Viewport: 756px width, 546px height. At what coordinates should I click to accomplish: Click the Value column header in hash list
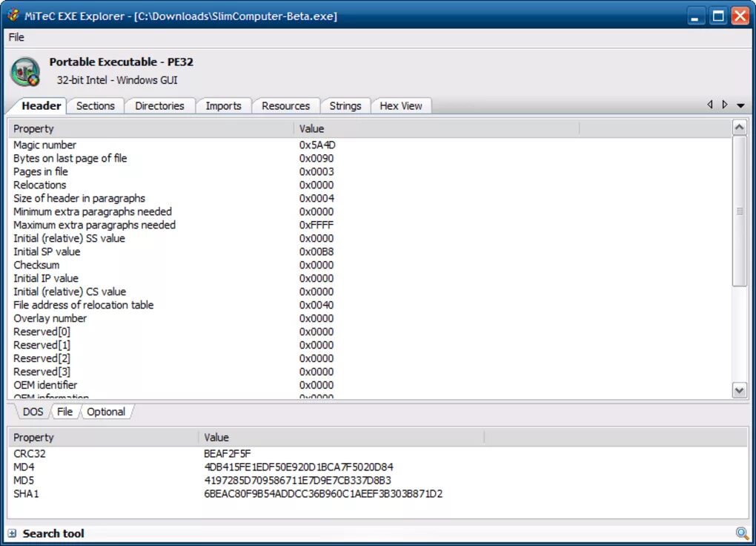coord(341,438)
